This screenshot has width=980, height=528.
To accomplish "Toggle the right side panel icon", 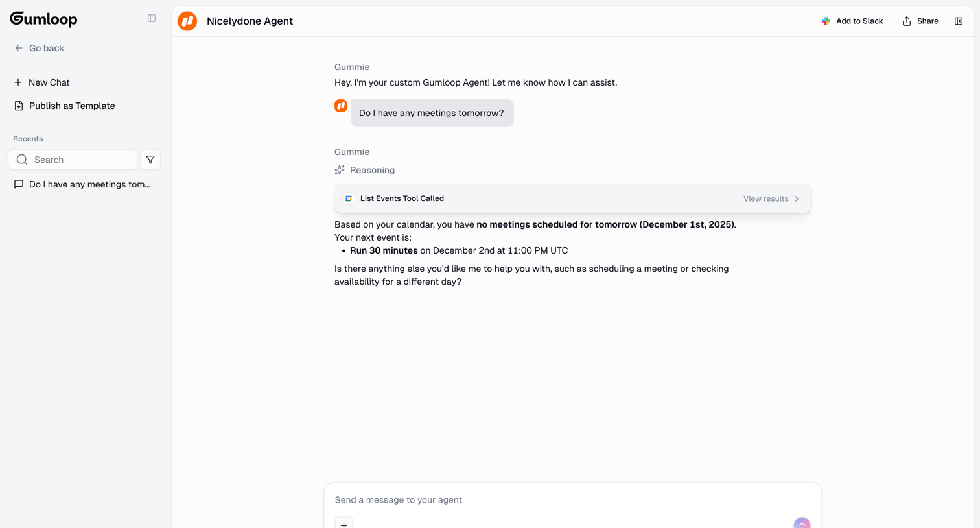I will (x=959, y=21).
